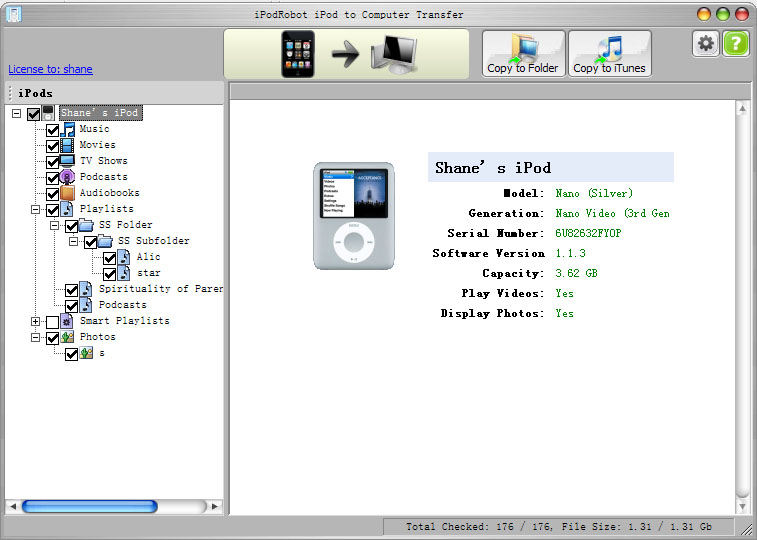Uncheck the star playlist checkbox
This screenshot has width=757, height=540.
110,274
